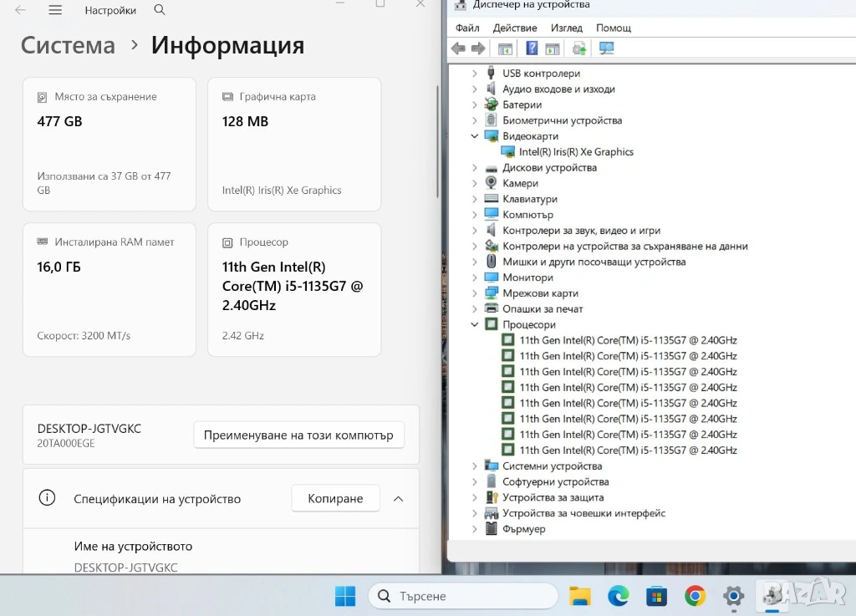
Task: Collapse the Видеокарти tree node
Action: (x=475, y=136)
